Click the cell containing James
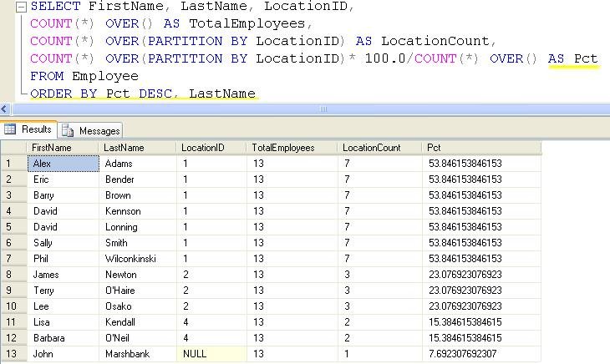 (x=64, y=275)
